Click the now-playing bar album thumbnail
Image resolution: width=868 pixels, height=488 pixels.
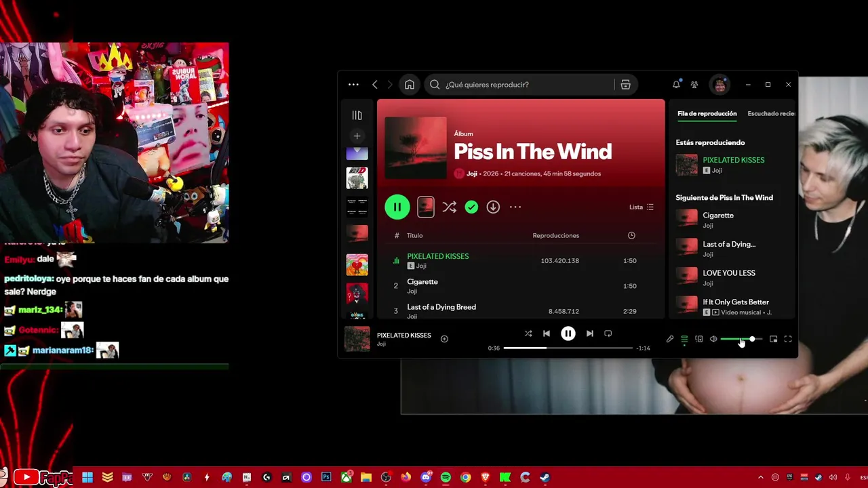[x=357, y=339]
